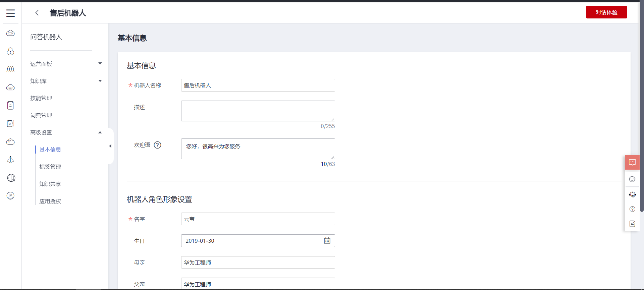Click the 运营面板 menu label
Screen dimensions: 644x290
[41, 64]
